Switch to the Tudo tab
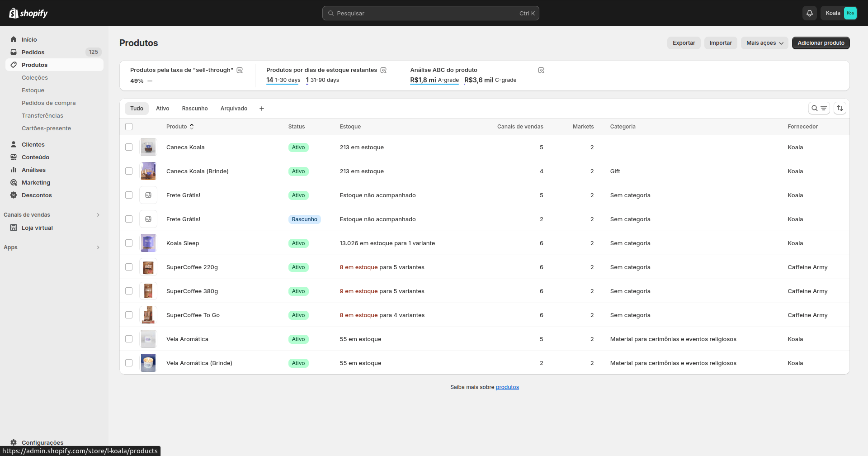The height and width of the screenshot is (456, 868). coord(137,109)
